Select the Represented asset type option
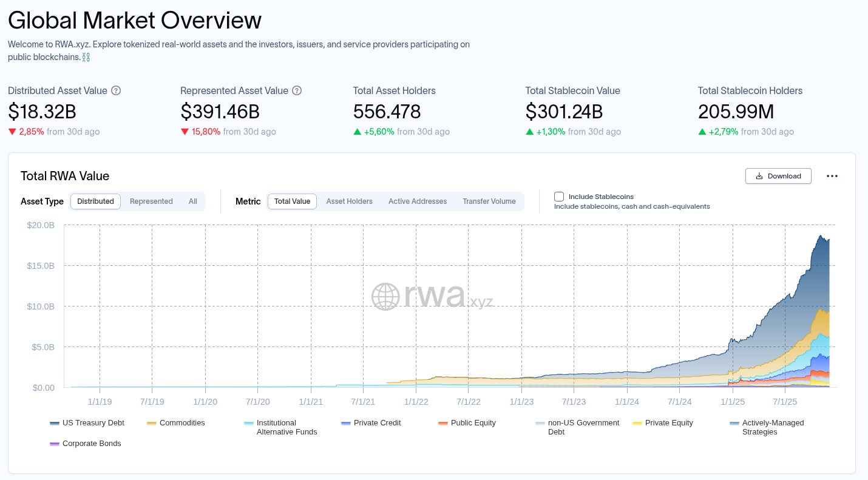Image resolution: width=868 pixels, height=480 pixels. pos(151,201)
